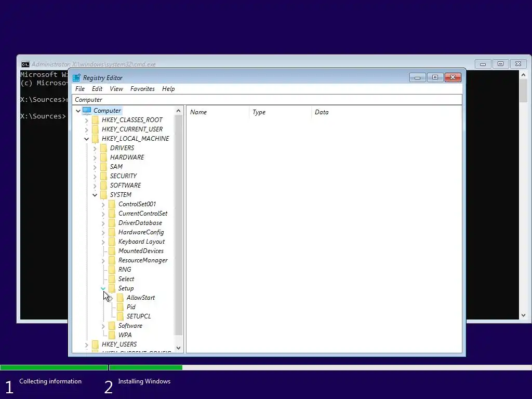Click the HKEY_CURRENT_USER folder icon
The image size is (532, 399).
96,129
